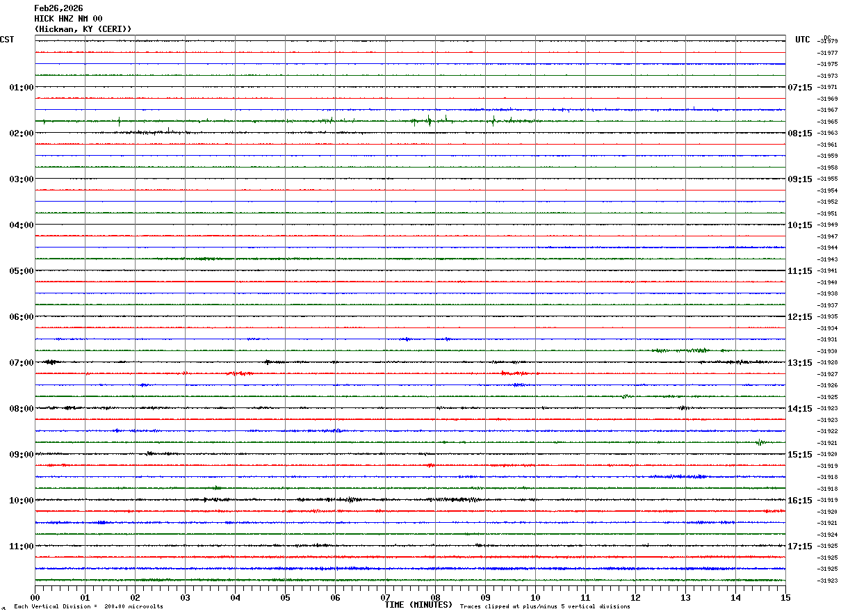The width and height of the screenshot is (841, 616).
Task: Click the DC offset value '-31977'
Action: coord(828,53)
